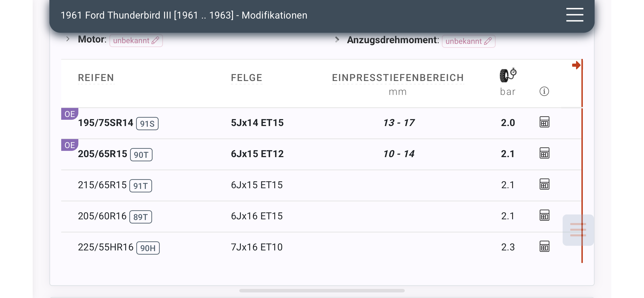Click the pressure info circle icon
Image resolution: width=644 pixels, height=298 pixels.
coord(544,91)
